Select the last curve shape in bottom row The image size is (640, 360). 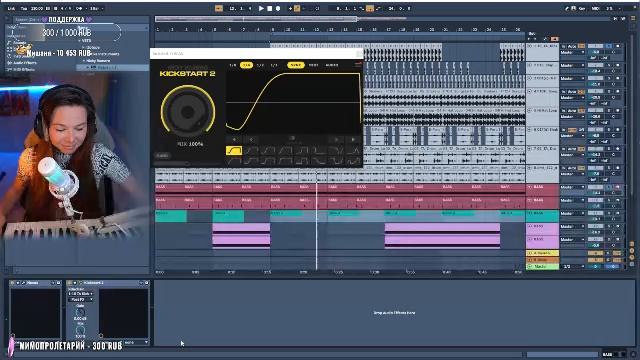click(x=353, y=161)
